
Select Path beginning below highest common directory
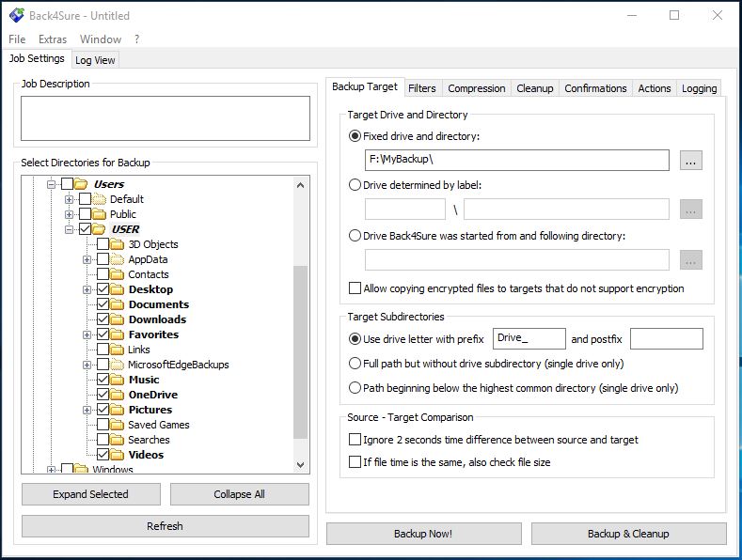[x=355, y=388]
